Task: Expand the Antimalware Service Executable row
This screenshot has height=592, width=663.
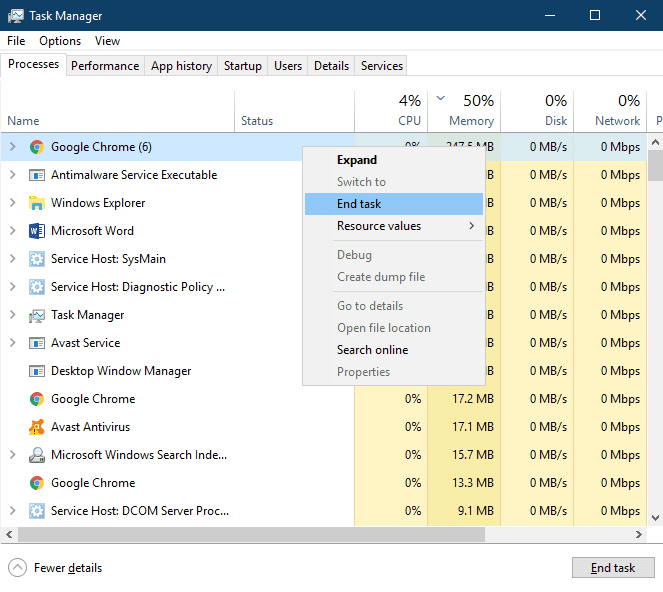Action: 13,175
